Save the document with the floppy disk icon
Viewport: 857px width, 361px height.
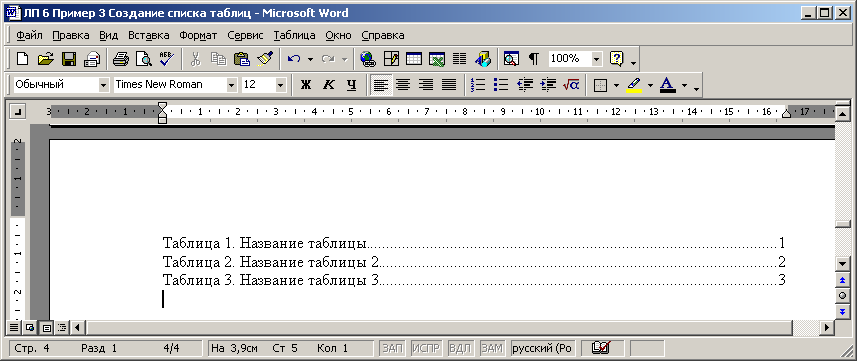pyautogui.click(x=69, y=59)
